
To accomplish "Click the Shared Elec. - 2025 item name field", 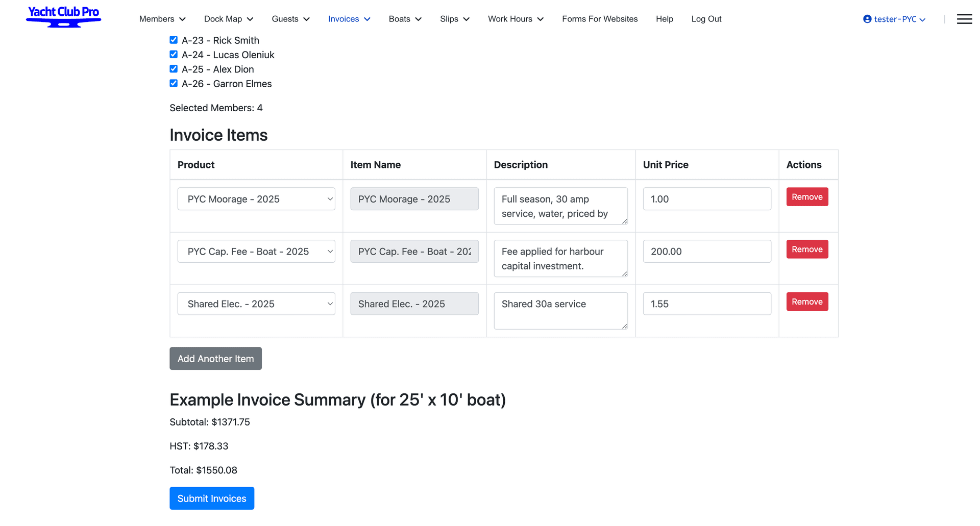I will click(414, 304).
